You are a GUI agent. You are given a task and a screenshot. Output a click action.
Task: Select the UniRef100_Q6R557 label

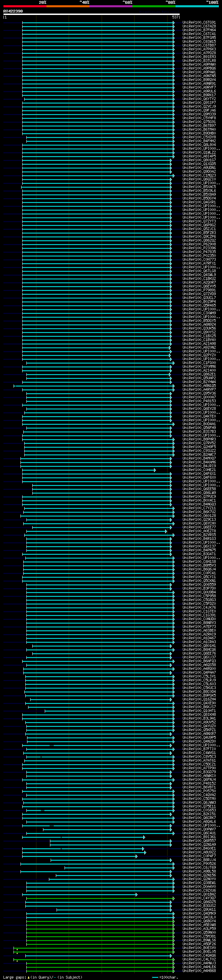199,841
